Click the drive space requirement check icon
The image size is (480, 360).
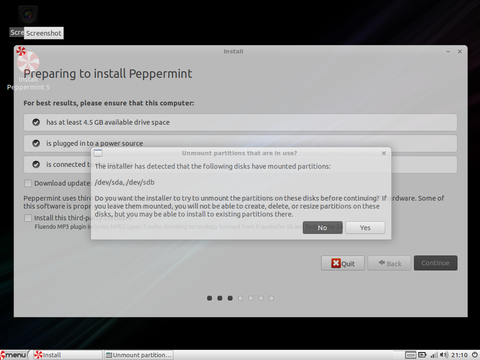tap(36, 122)
